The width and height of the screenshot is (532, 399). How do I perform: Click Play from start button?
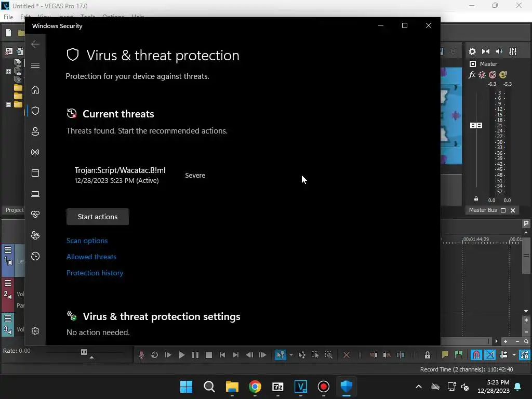(168, 355)
